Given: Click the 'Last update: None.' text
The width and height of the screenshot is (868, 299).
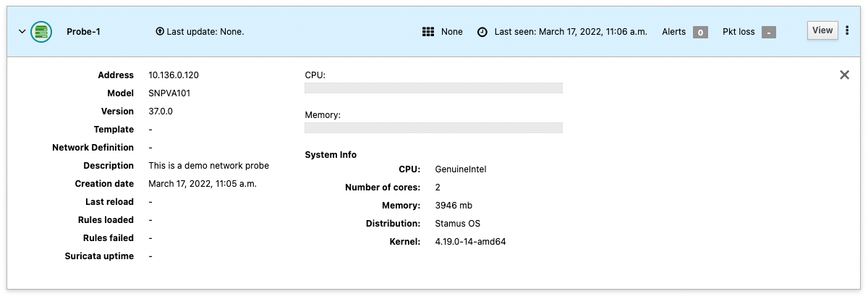Looking at the screenshot, I should coord(205,32).
